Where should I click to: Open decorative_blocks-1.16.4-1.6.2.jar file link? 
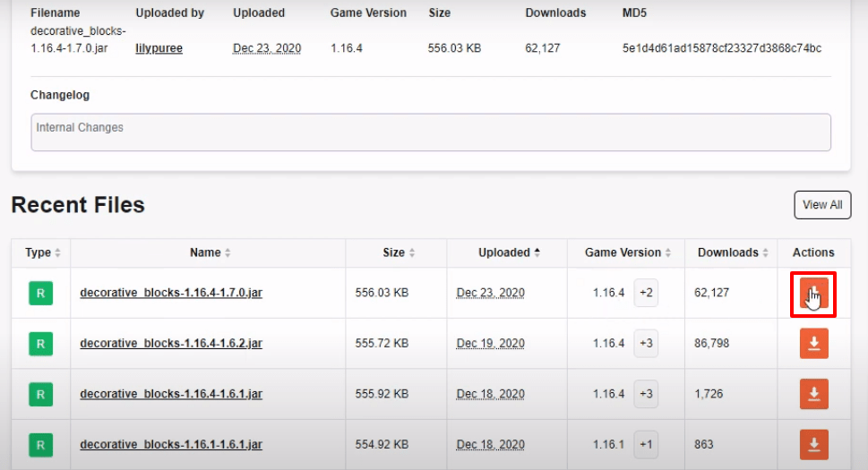click(171, 344)
